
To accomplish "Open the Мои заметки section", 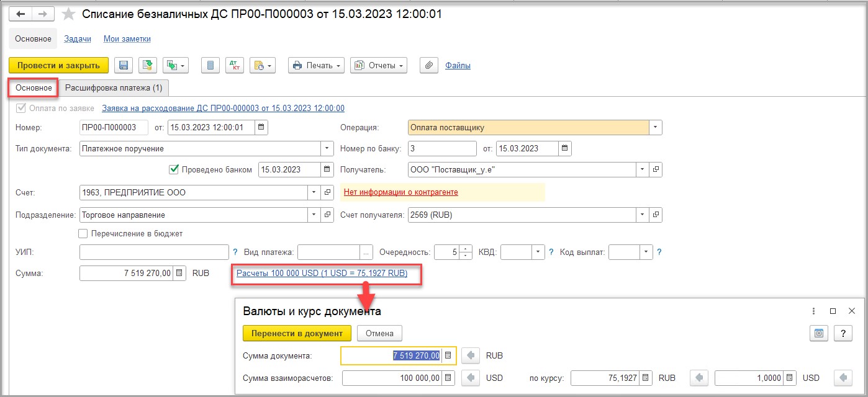I will (127, 38).
